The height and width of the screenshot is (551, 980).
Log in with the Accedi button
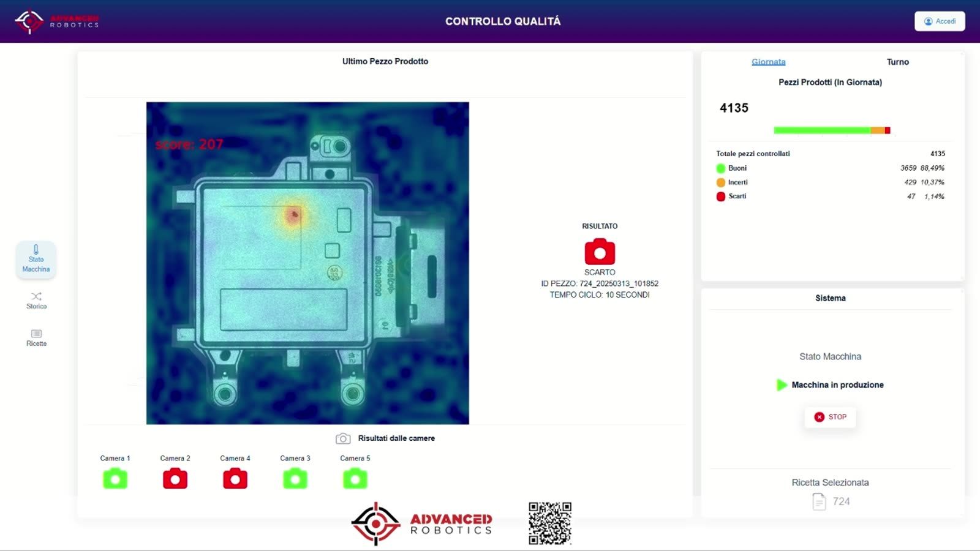click(940, 21)
